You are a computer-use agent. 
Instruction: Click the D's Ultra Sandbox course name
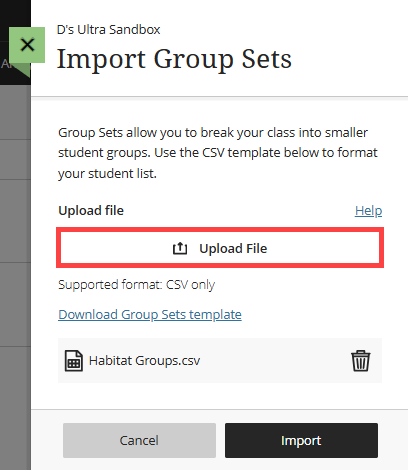(109, 30)
